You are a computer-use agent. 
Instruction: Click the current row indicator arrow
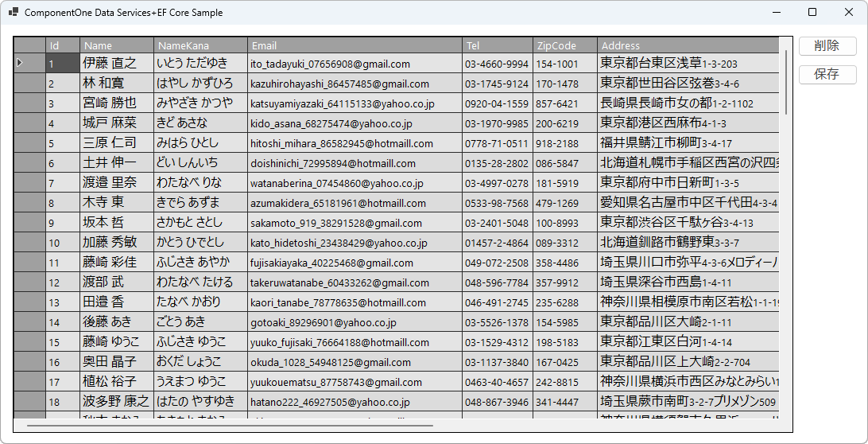[21, 63]
